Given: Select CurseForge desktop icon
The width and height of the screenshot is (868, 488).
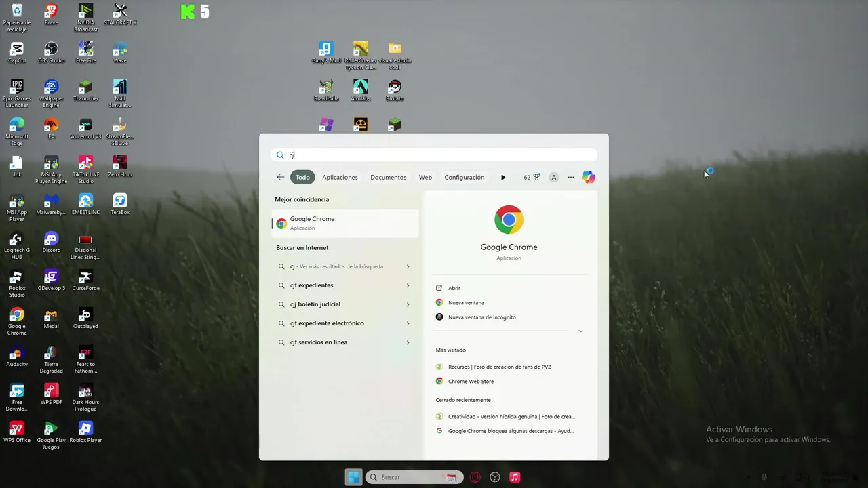Looking at the screenshot, I should [x=85, y=280].
